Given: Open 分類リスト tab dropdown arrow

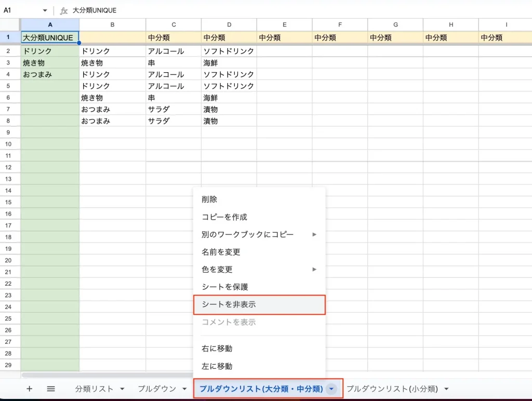Looking at the screenshot, I should click(x=123, y=389).
